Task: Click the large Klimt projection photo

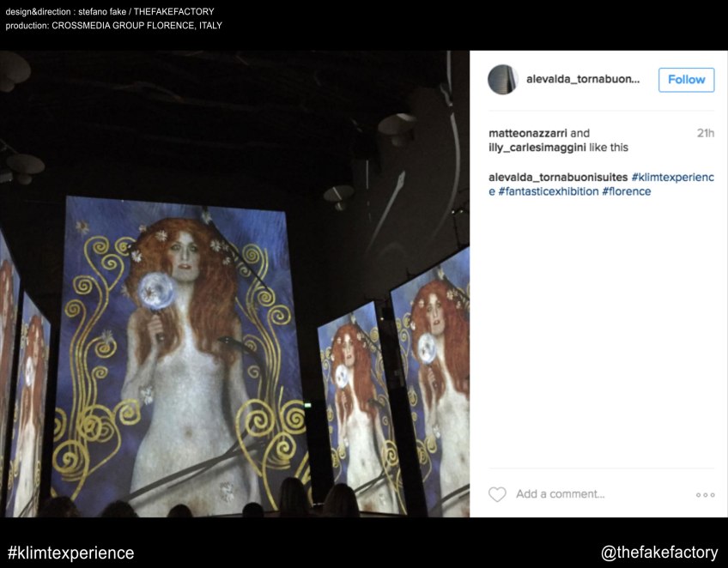Action: 234,283
